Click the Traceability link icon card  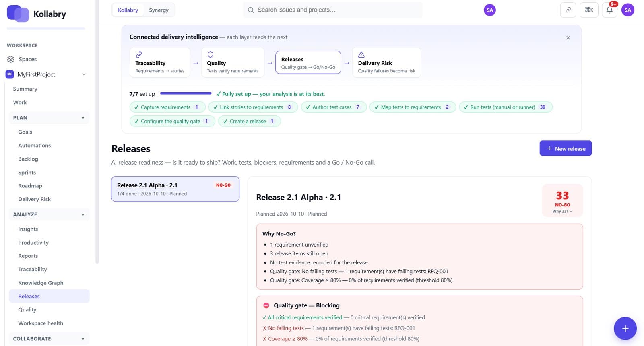click(x=160, y=62)
